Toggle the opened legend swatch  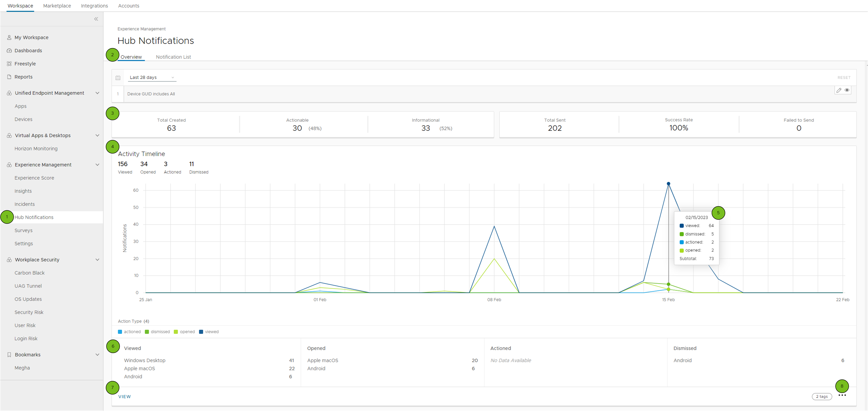(176, 332)
